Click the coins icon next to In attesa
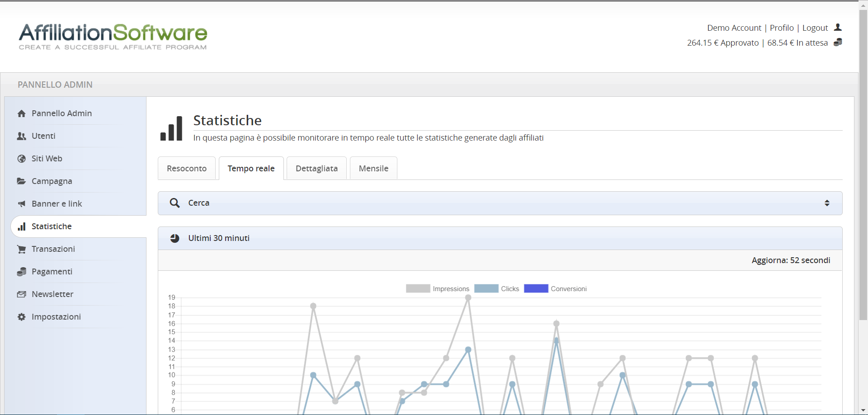The width and height of the screenshot is (868, 415). point(838,42)
